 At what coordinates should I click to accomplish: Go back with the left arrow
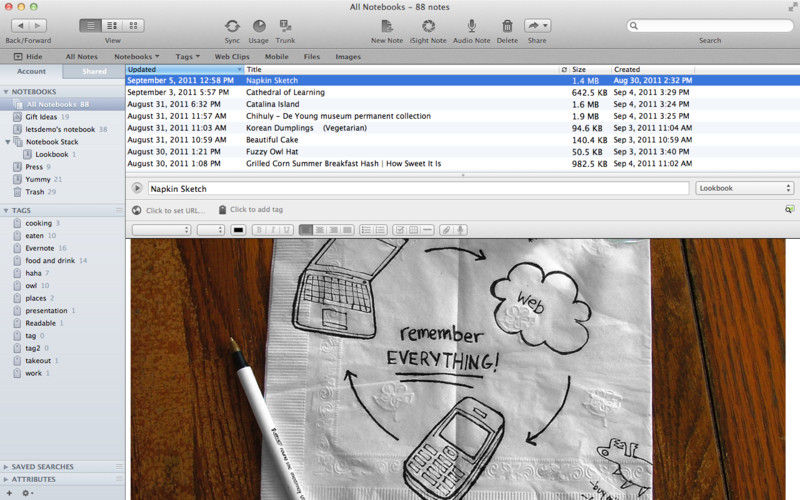coord(20,26)
